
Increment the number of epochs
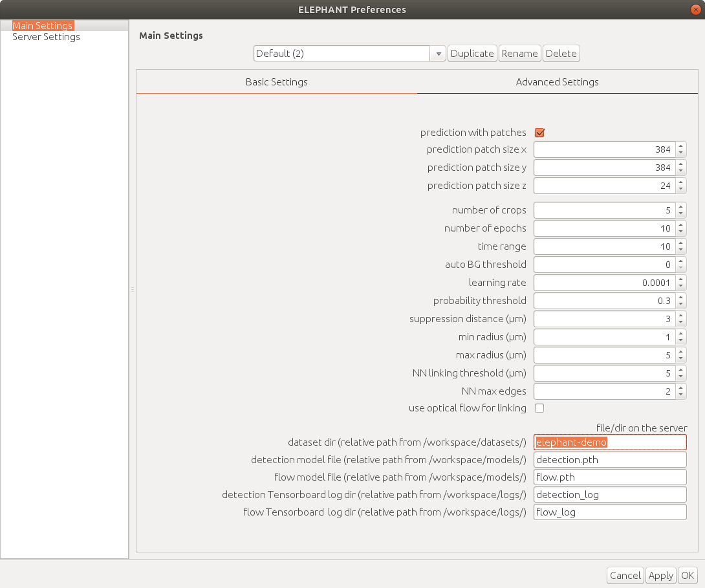click(681, 225)
